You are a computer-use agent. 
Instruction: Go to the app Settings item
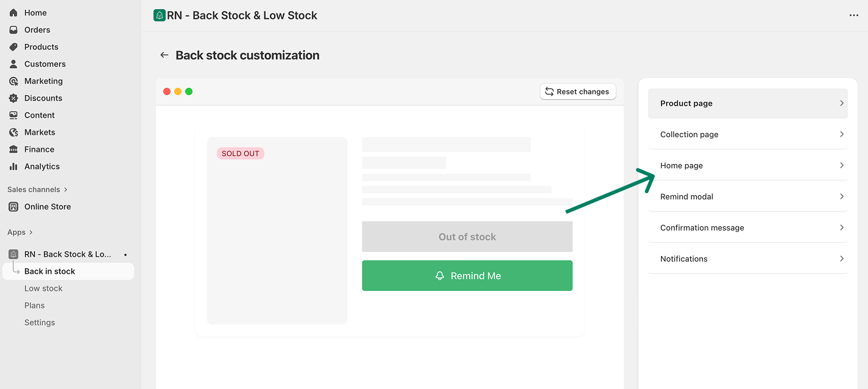tap(40, 323)
